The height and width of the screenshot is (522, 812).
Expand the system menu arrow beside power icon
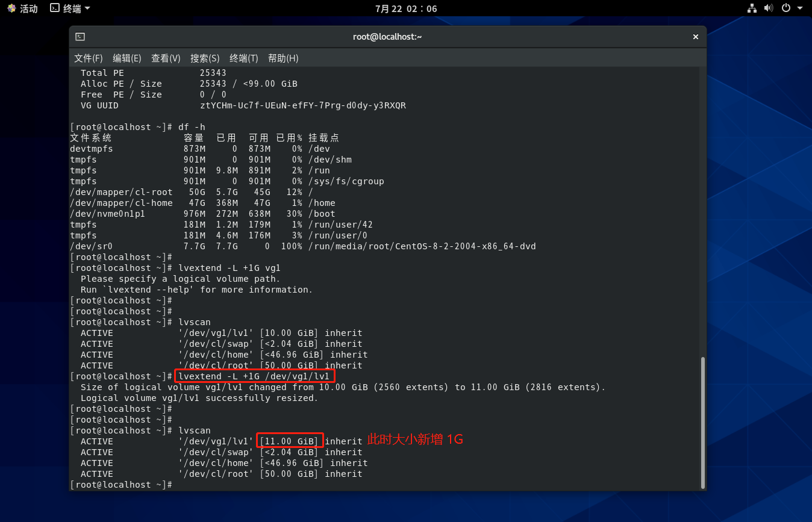[x=800, y=8]
